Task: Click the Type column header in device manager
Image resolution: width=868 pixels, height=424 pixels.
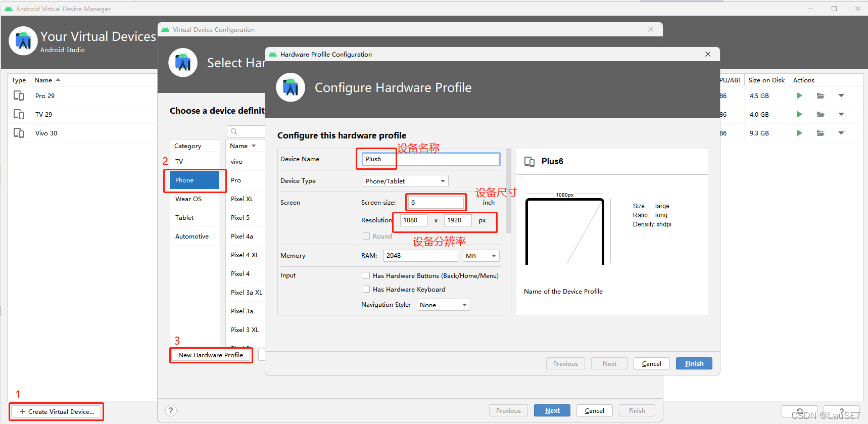Action: click(19, 80)
